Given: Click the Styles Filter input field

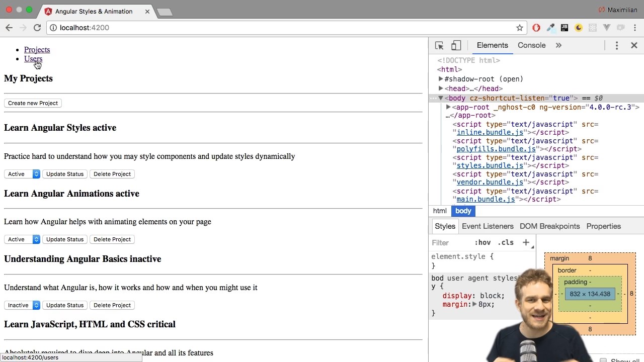Looking at the screenshot, I should pos(450,242).
